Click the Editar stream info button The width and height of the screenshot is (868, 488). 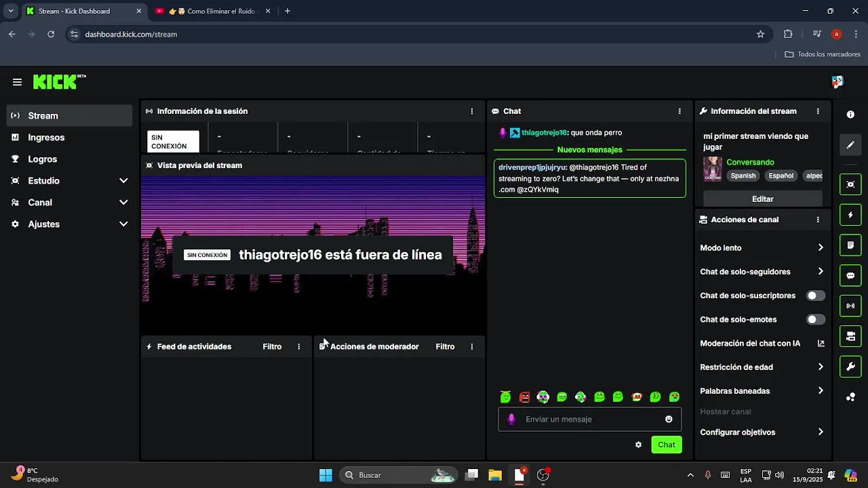coord(762,199)
